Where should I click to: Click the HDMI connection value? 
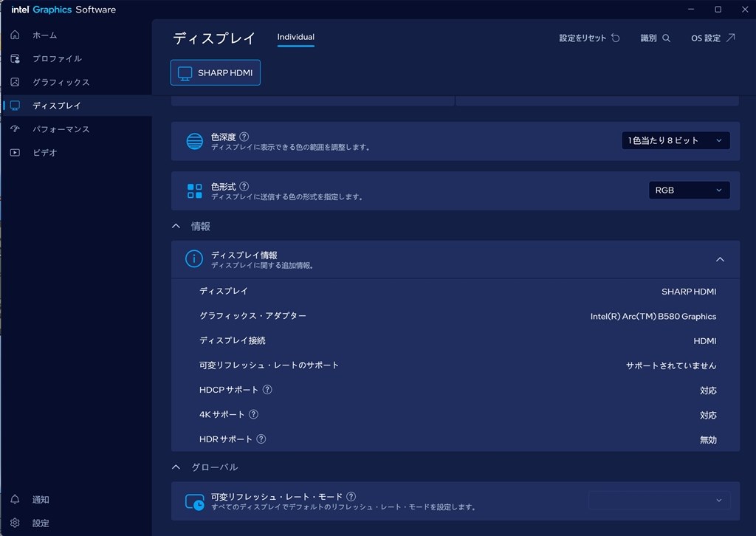point(705,341)
